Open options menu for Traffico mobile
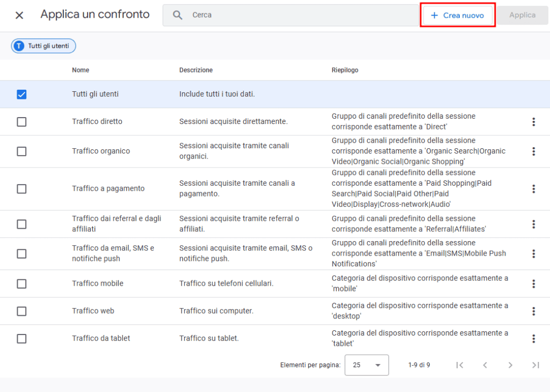 pos(533,284)
